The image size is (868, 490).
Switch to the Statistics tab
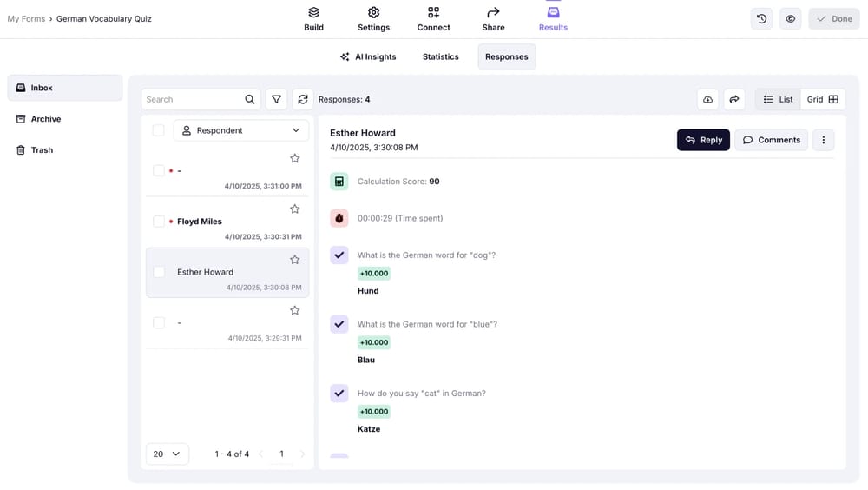click(x=440, y=56)
